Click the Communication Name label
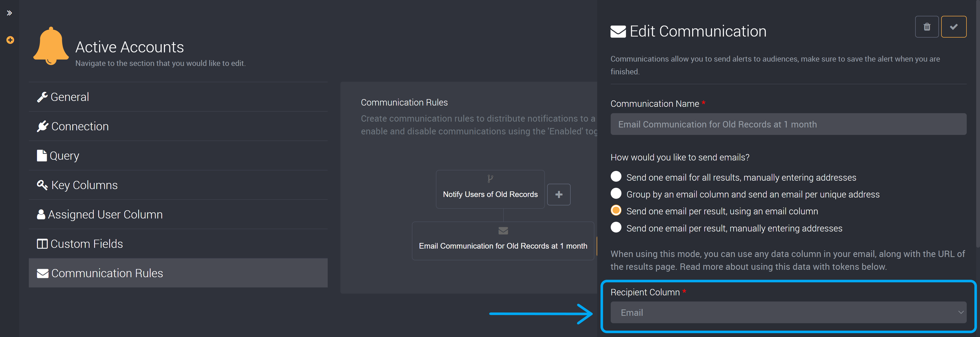980x337 pixels. tap(655, 103)
